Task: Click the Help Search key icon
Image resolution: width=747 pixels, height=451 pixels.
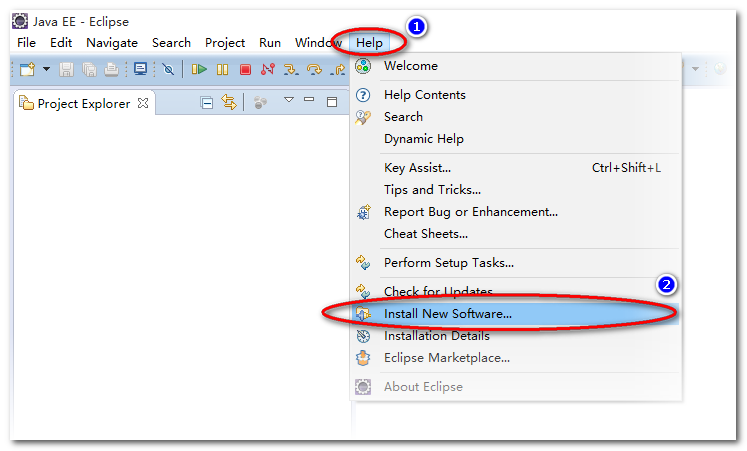Action: click(363, 117)
